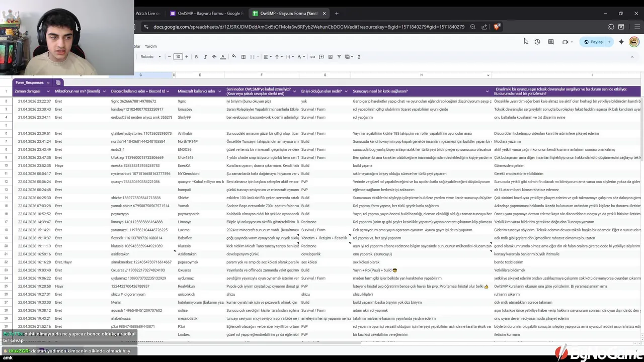644x362 pixels.
Task: Select the browser address bar URL
Action: tap(309, 27)
